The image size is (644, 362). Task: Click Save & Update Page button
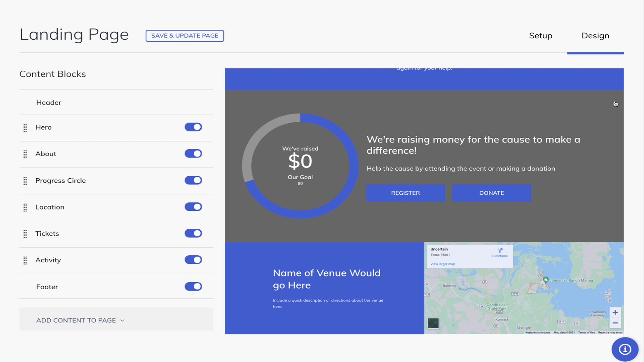(x=185, y=36)
